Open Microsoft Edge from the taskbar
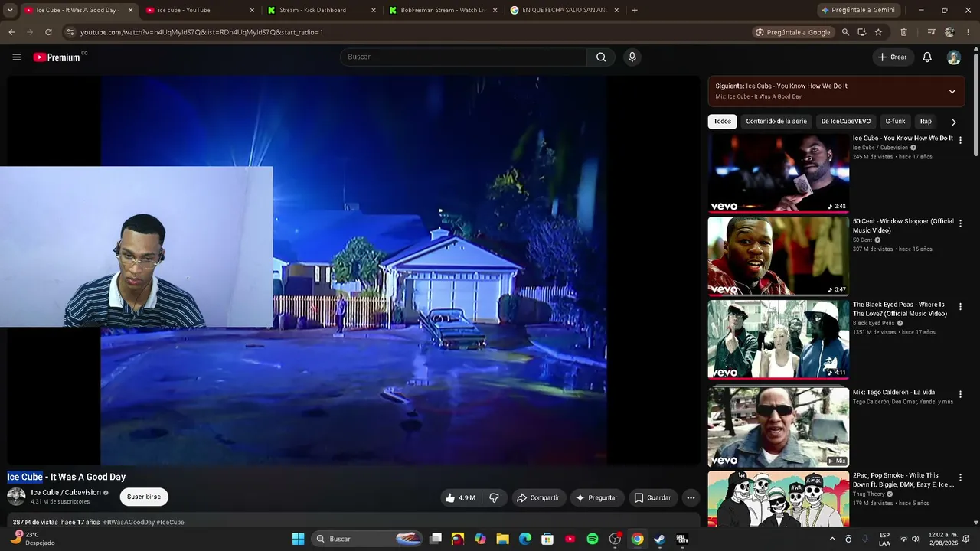The height and width of the screenshot is (551, 980). coord(524,539)
